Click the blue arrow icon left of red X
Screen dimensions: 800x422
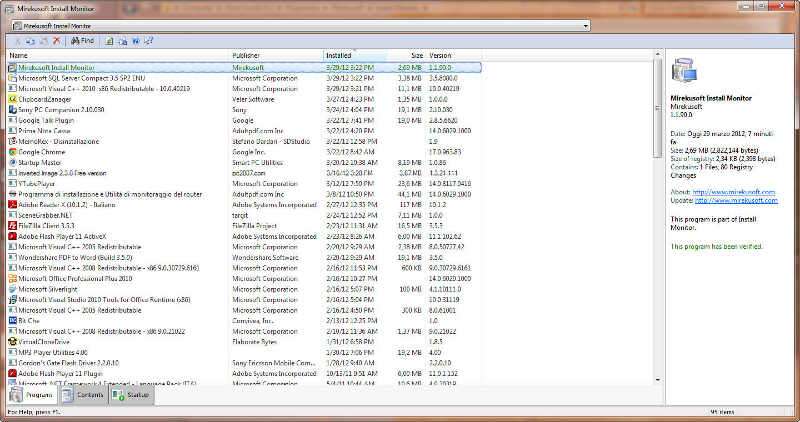(x=31, y=41)
